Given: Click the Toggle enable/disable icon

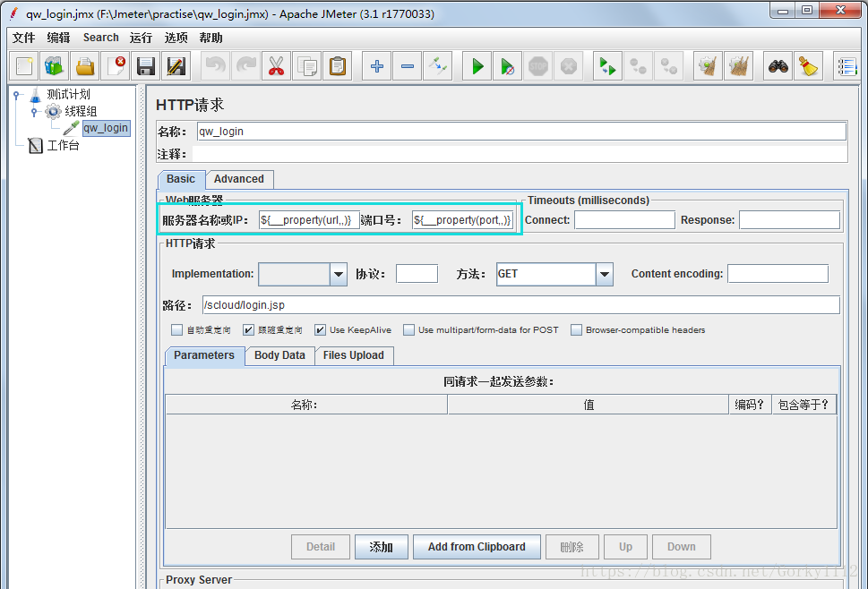Looking at the screenshot, I should click(x=438, y=67).
